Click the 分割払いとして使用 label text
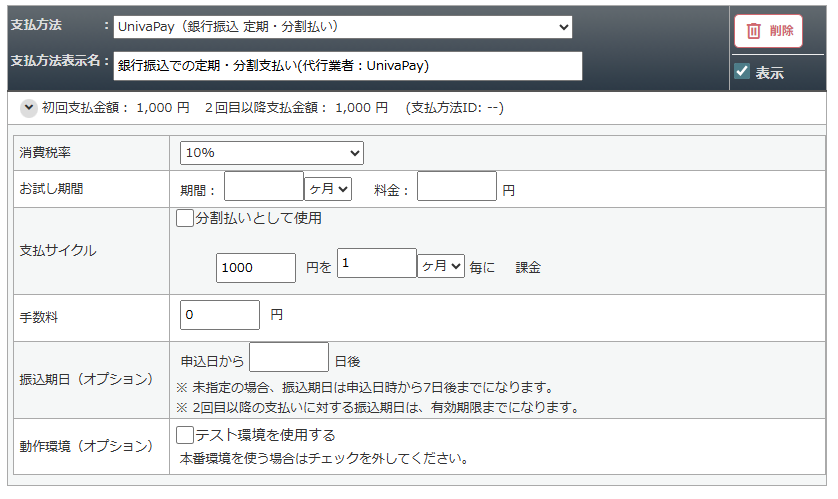 click(x=259, y=218)
